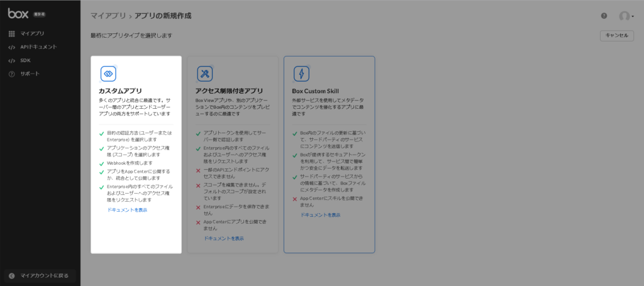The width and height of the screenshot is (644, 286).
Task: Click the APIドキュメント code icon
Action: [11, 47]
